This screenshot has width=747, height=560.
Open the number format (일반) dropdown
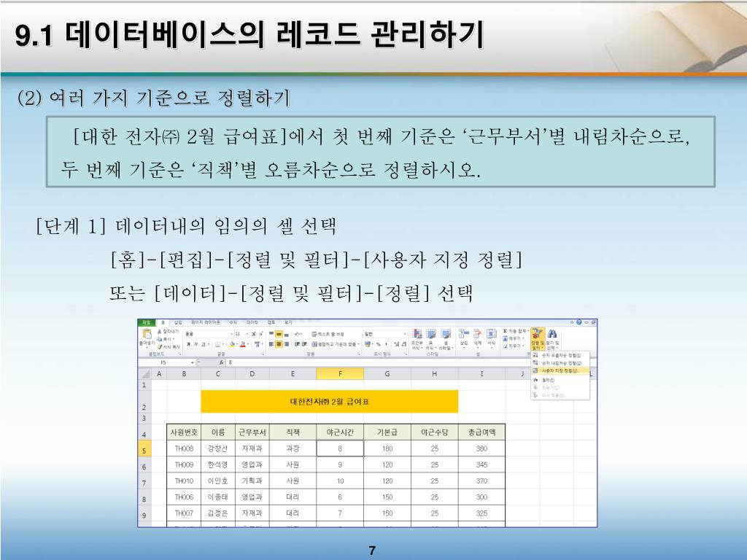tap(405, 334)
